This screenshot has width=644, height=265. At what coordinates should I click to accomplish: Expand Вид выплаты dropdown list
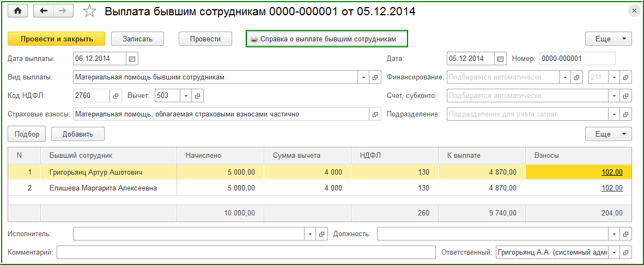[x=364, y=77]
